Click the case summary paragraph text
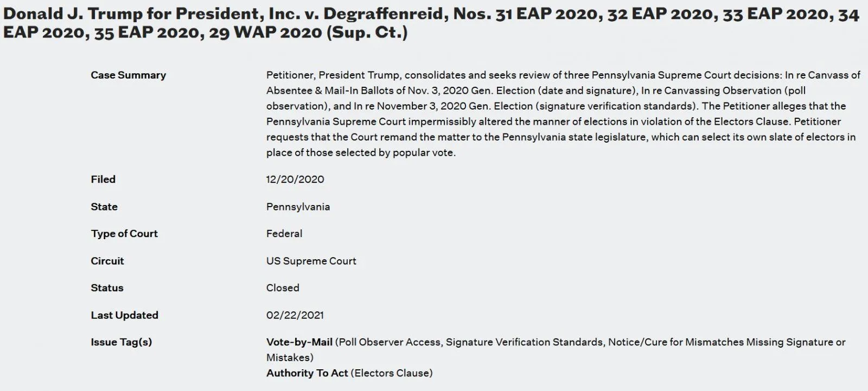 563,113
